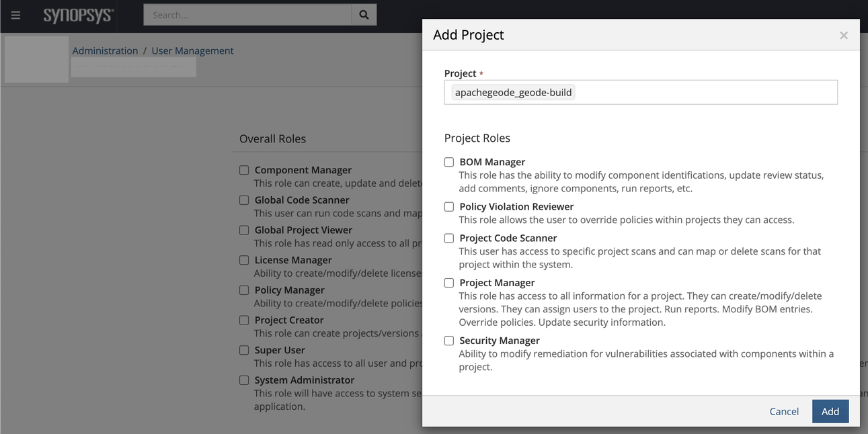Select the Project Manager role checkbox
The width and height of the screenshot is (868, 434).
tap(449, 283)
